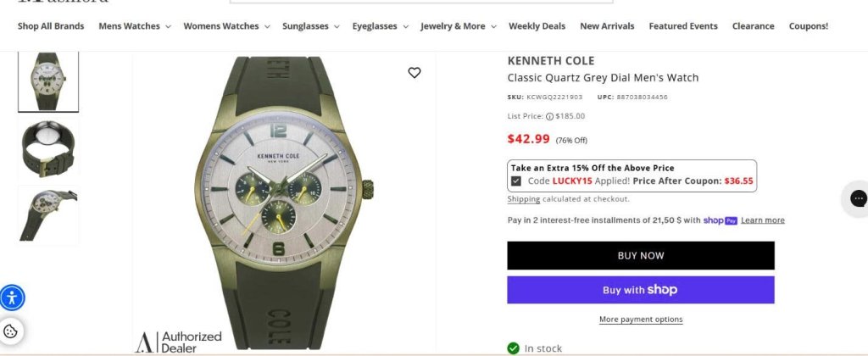This screenshot has width=868, height=356.
Task: Click the List Price info icon
Action: 549,116
